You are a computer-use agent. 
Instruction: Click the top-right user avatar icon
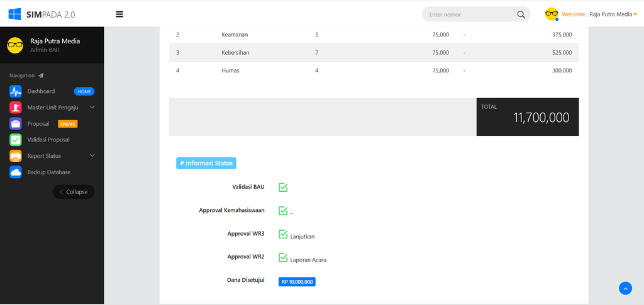[x=552, y=14]
